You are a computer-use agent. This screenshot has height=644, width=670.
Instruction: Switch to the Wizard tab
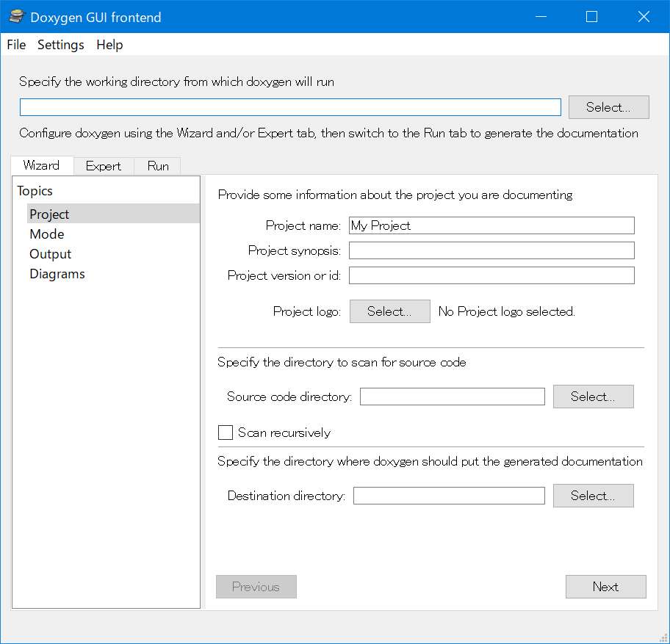pyautogui.click(x=41, y=165)
